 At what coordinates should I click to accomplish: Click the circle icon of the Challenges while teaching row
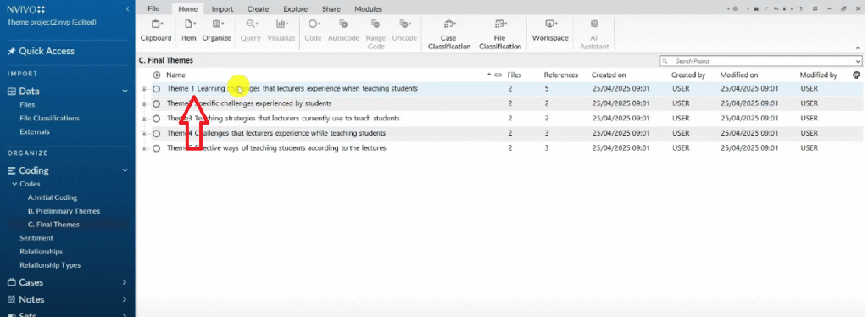pyautogui.click(x=157, y=133)
